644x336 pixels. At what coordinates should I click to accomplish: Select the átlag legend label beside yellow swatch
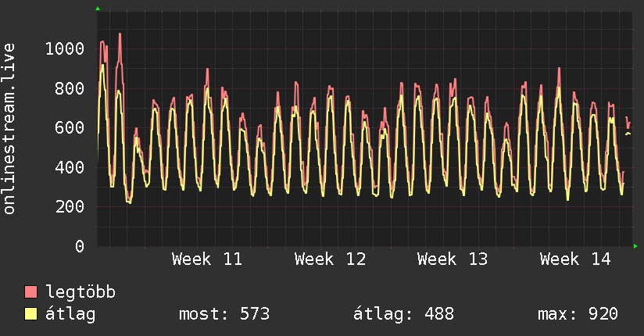pyautogui.click(x=70, y=314)
